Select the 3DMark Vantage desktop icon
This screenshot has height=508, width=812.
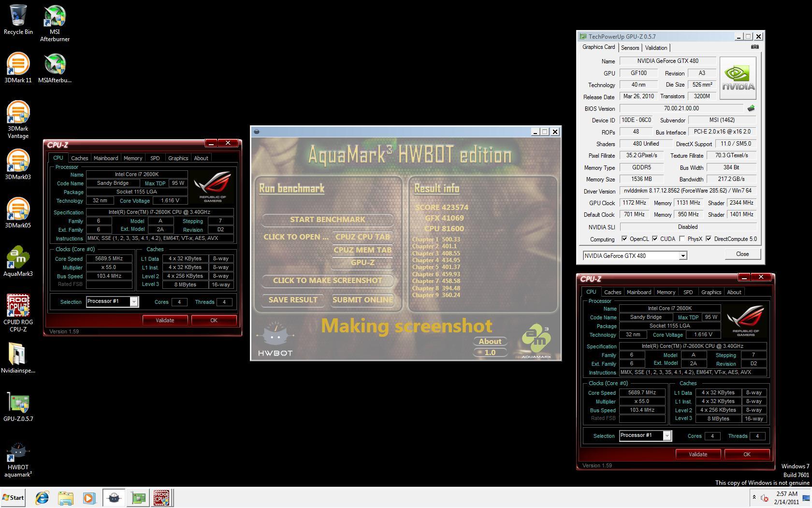point(18,120)
